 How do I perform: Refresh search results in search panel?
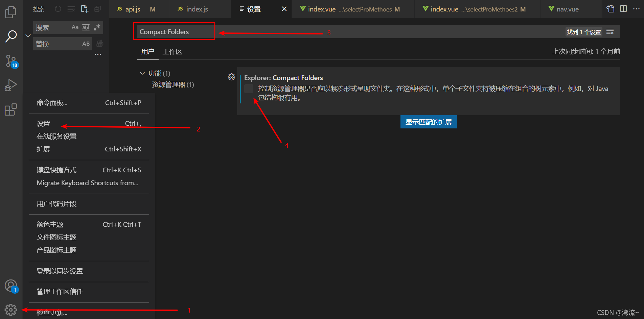pos(58,9)
